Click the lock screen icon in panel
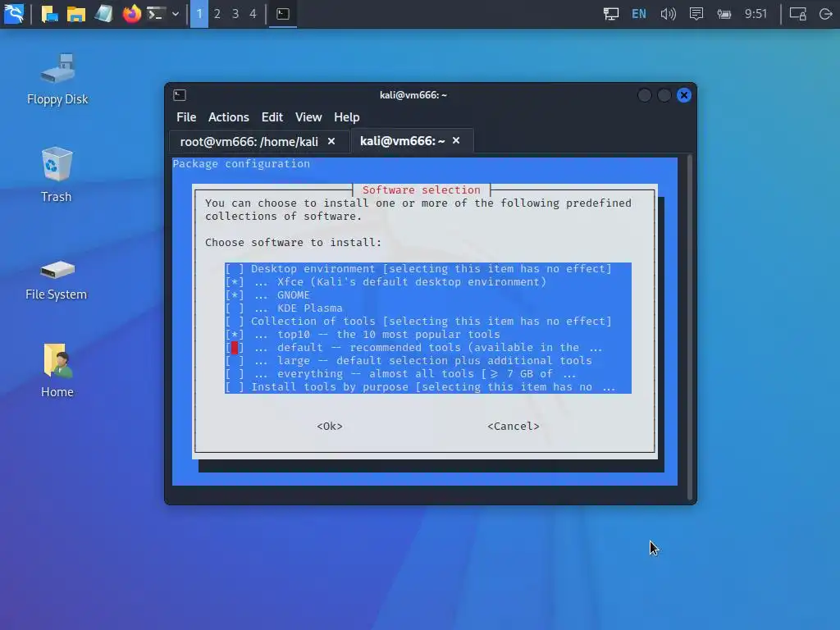This screenshot has height=630, width=840. 797,14
